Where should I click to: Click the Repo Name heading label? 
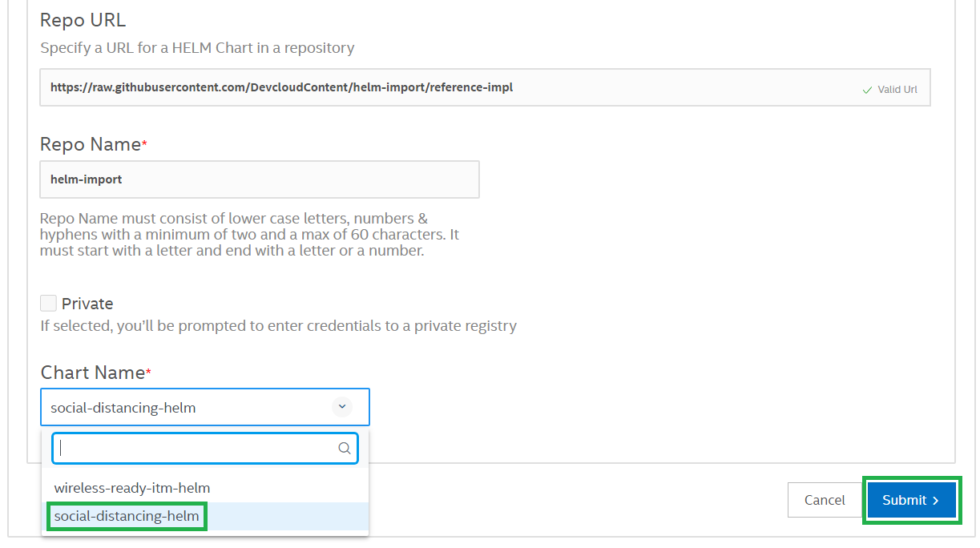click(x=91, y=144)
